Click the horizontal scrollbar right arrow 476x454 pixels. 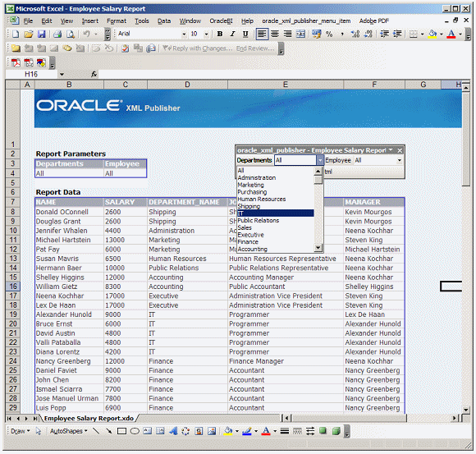click(x=455, y=419)
